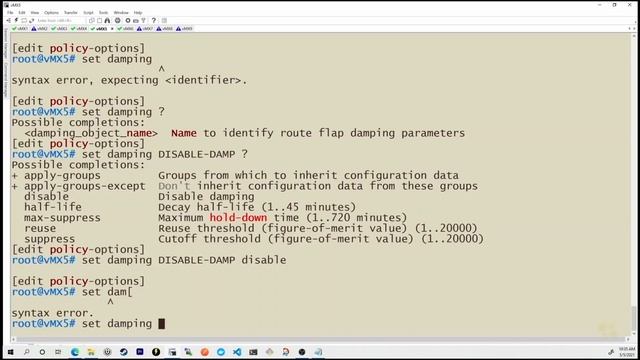The height and width of the screenshot is (360, 640).
Task: Click the 'half-life' completion entry
Action: pos(53,207)
